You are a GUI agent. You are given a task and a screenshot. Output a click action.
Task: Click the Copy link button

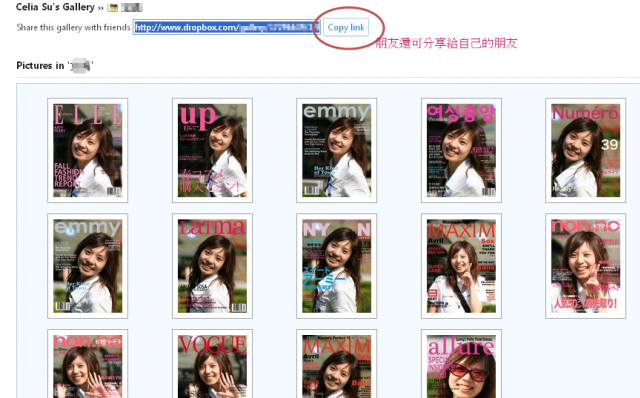346,27
